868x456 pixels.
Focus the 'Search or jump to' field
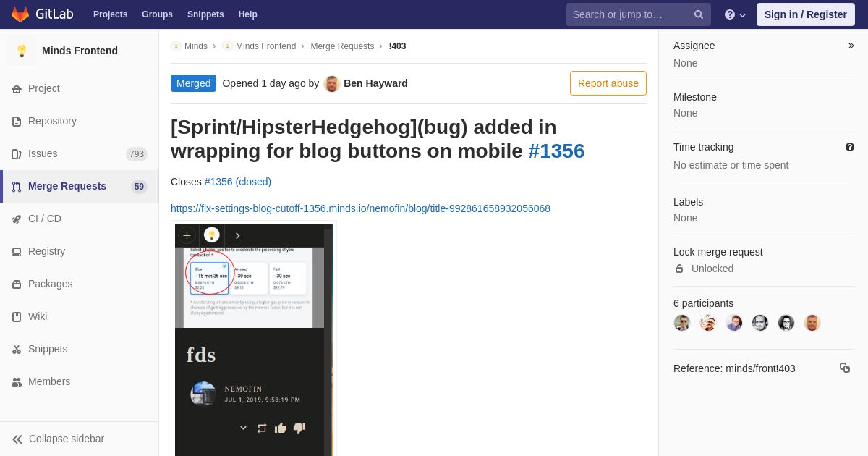pyautogui.click(x=638, y=14)
